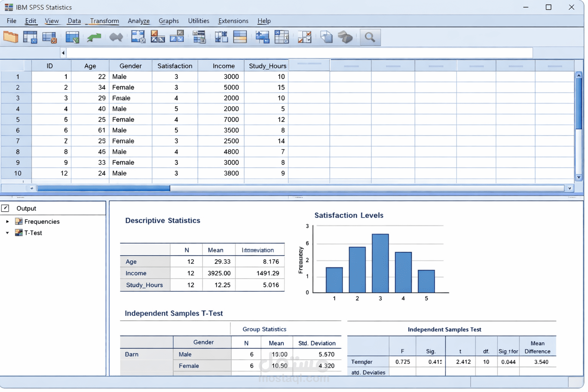Open the Data menu
Viewport: 588px width, 392px height.
tap(74, 21)
